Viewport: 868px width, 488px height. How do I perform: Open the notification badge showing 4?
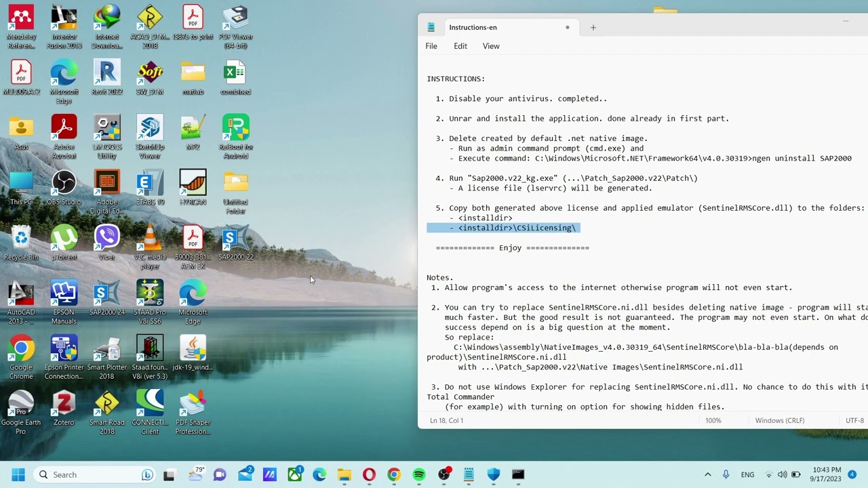(x=852, y=474)
